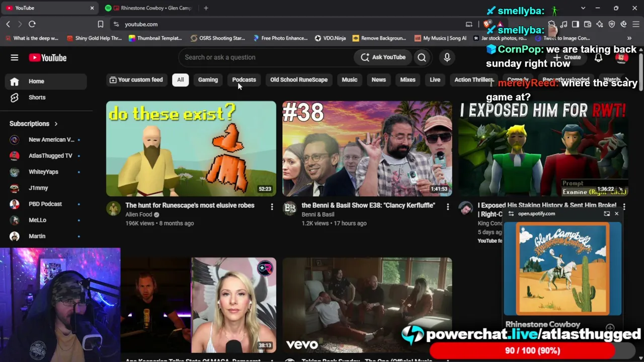Reload the YouTube page

coord(32,24)
